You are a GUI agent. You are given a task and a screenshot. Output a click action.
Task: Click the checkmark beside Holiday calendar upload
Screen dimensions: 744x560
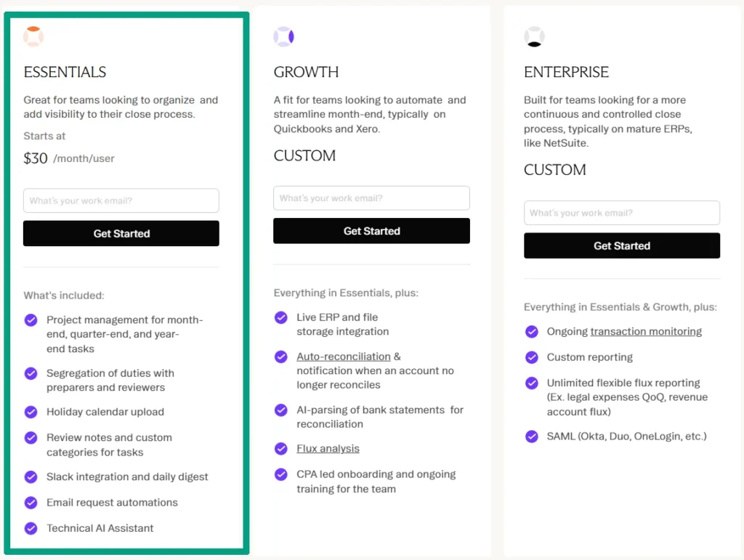click(x=31, y=412)
